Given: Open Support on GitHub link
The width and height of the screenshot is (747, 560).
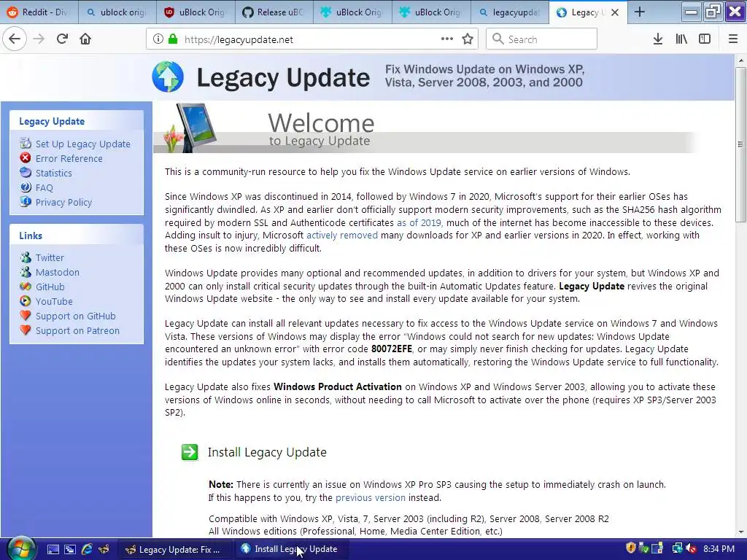Looking at the screenshot, I should (76, 316).
